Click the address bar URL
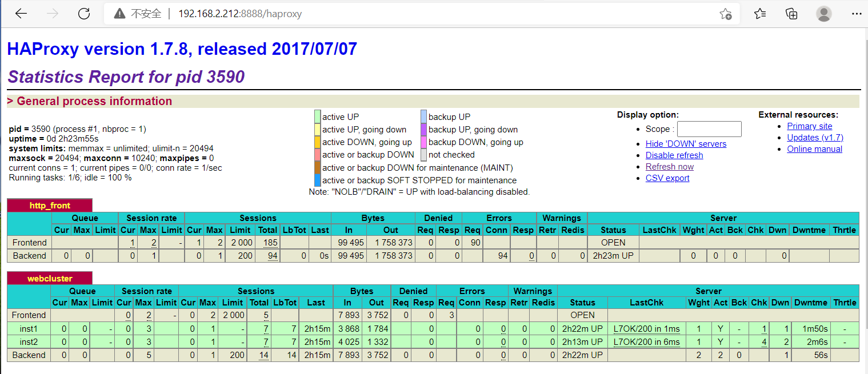868x374 pixels. [x=240, y=14]
